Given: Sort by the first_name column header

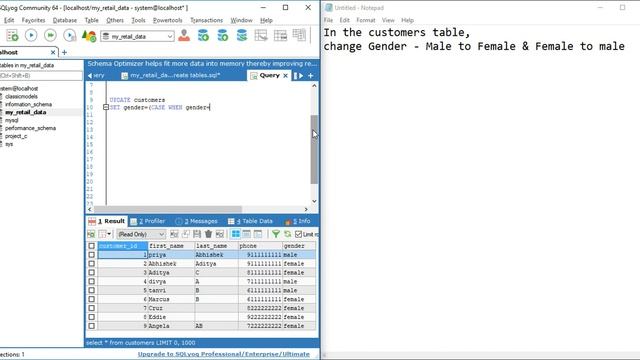Looking at the screenshot, I should [x=171, y=246].
